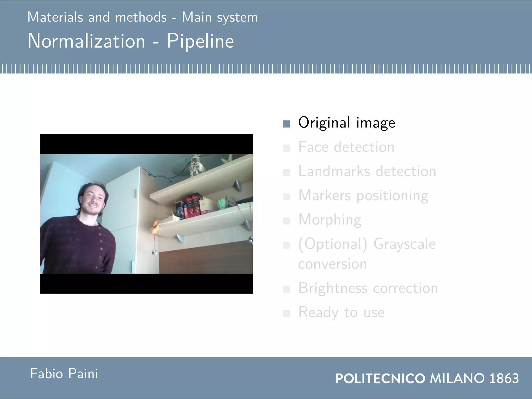Click the 'Fabio Paini' author name in footer
The height and width of the screenshot is (399, 532).
click(64, 374)
